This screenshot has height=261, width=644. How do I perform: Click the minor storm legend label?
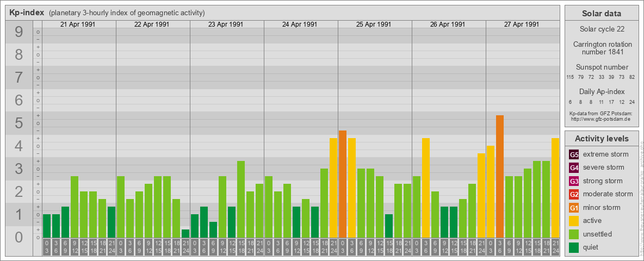(602, 208)
